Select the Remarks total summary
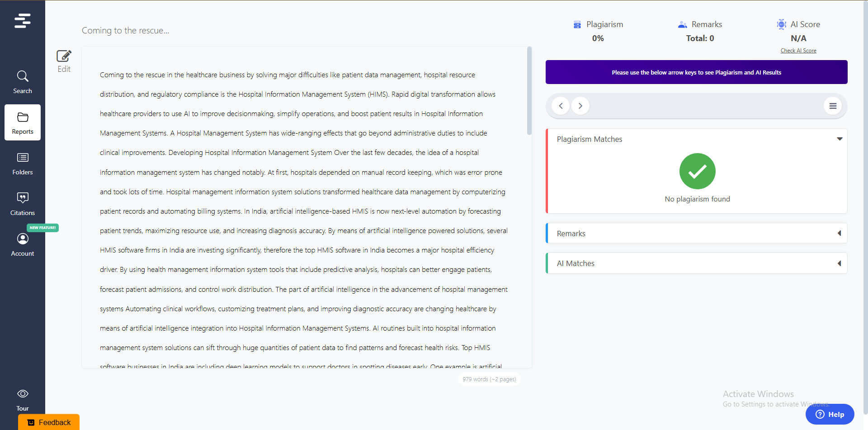This screenshot has width=868, height=430. click(x=700, y=31)
